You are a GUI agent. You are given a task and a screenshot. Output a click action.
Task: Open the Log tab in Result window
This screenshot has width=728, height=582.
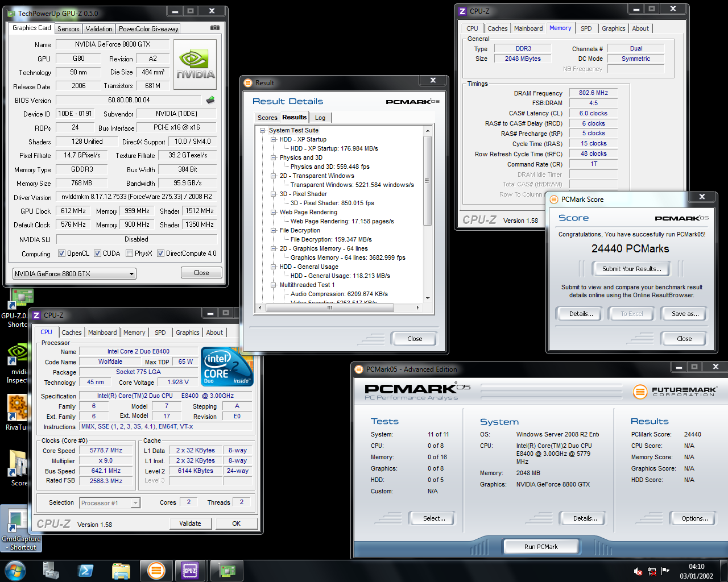[320, 118]
